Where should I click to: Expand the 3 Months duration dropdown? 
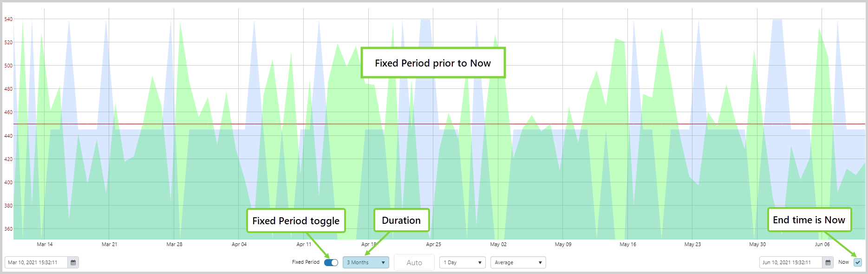[x=366, y=262]
